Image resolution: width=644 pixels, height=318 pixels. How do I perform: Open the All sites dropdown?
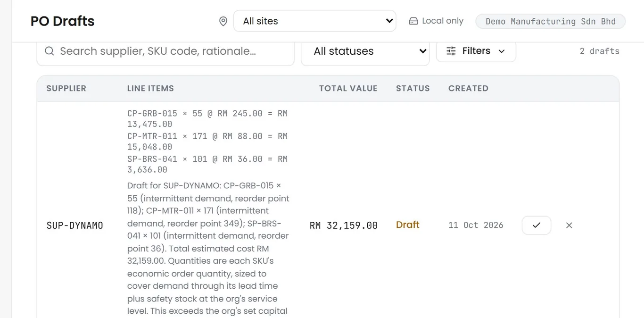(x=314, y=21)
